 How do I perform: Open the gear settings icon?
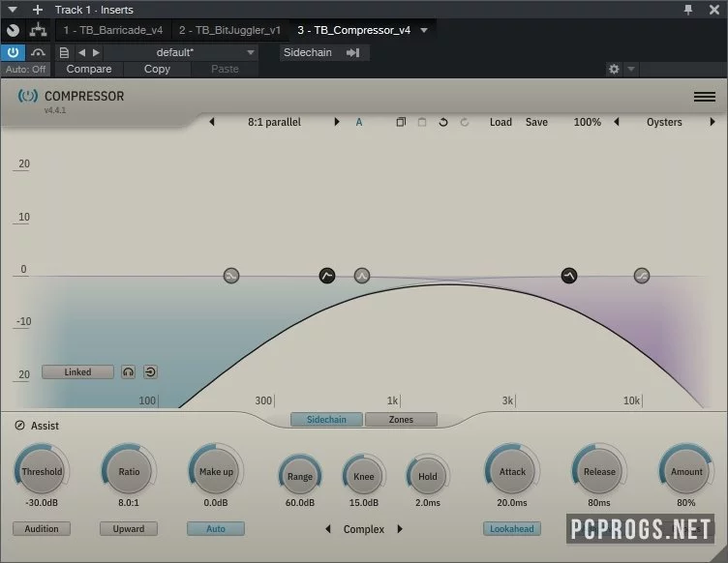click(x=614, y=69)
